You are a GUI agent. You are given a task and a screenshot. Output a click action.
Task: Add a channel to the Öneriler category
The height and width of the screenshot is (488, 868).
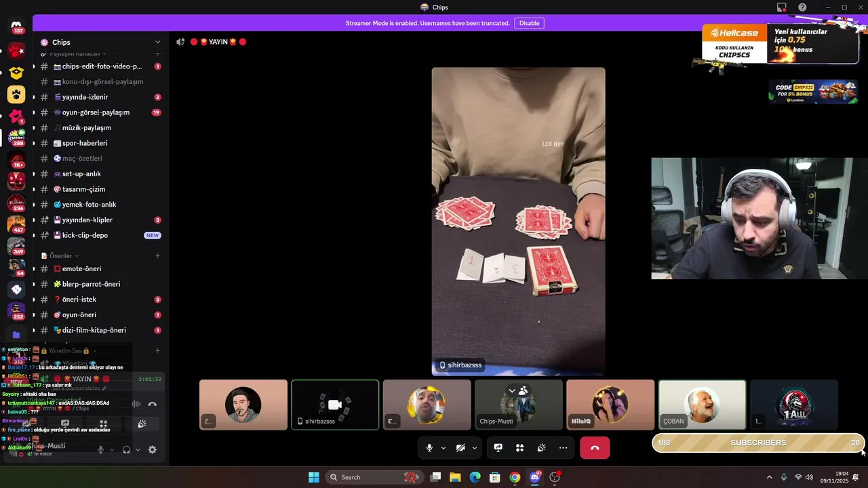(157, 256)
